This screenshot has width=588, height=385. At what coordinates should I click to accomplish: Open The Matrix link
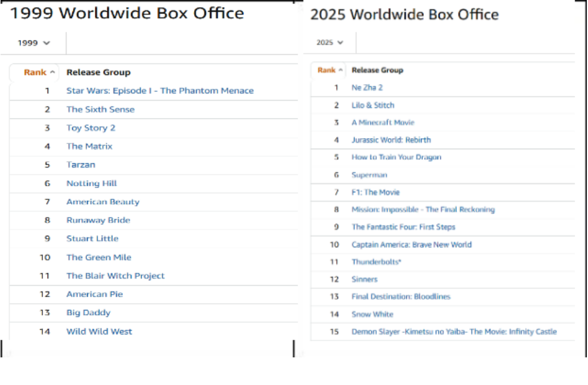click(89, 146)
